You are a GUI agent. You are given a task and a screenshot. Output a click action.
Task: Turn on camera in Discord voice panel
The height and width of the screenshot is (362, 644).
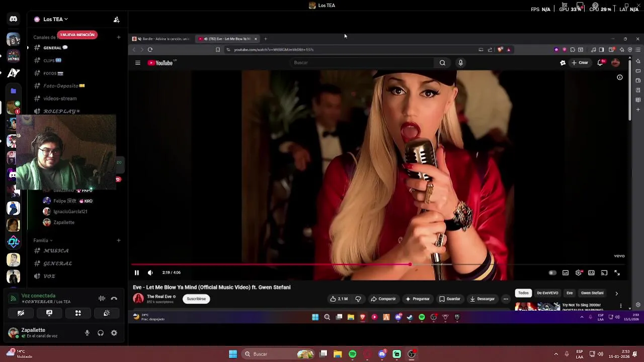click(21, 313)
